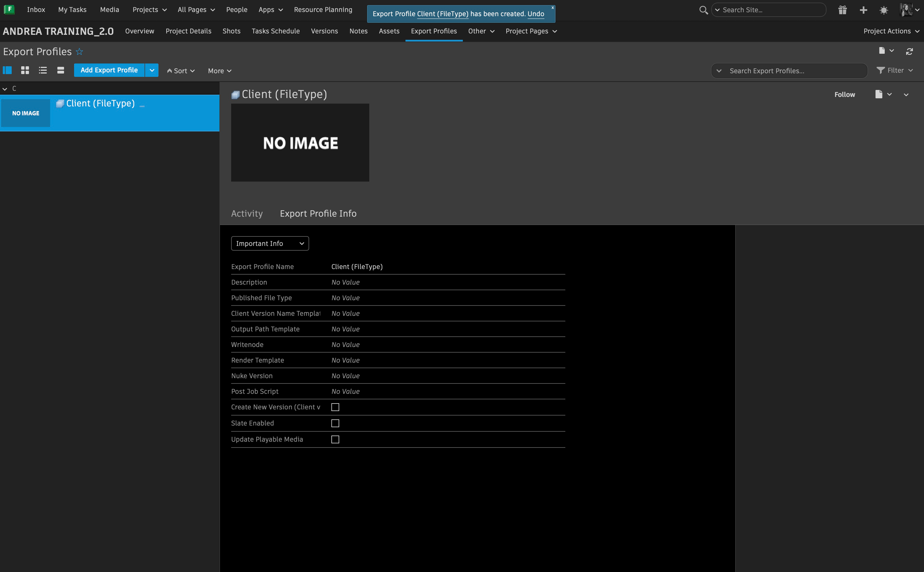Click Undo link in notification
924x572 pixels.
pos(536,14)
